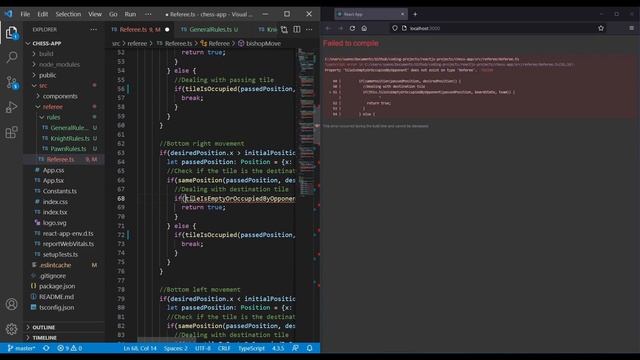Open the Run menu
640x360 pixels.
(x=130, y=14)
